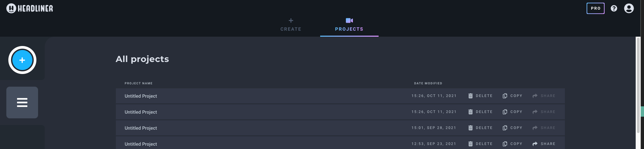Click copy icon on second Untitled Project

point(505,112)
